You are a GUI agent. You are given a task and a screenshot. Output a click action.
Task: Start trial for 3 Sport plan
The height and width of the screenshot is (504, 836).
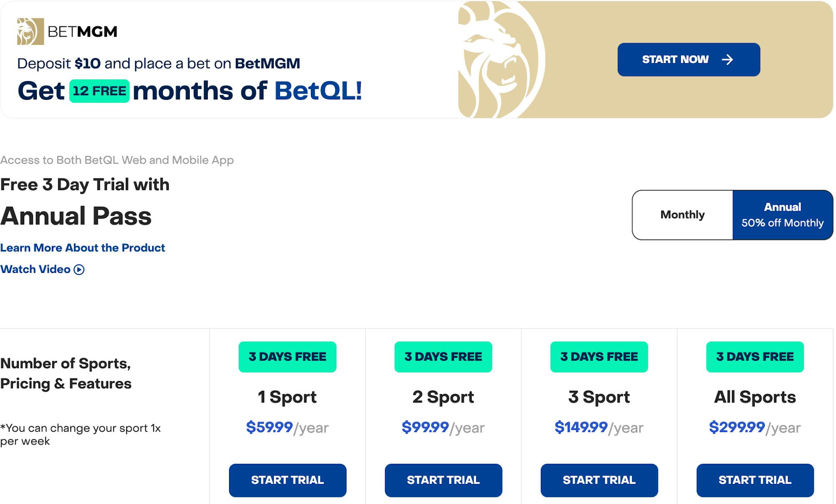(x=599, y=480)
